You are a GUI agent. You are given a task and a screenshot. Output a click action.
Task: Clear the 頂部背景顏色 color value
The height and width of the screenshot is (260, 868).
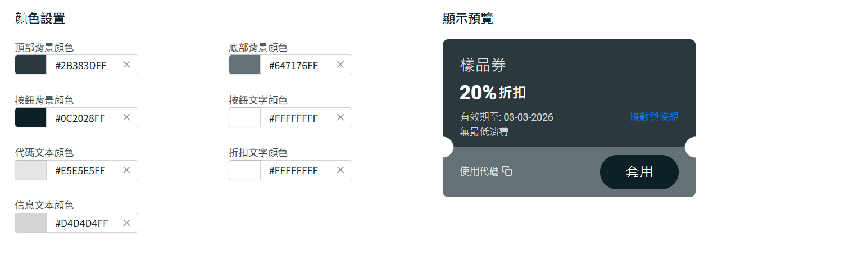[x=126, y=65]
